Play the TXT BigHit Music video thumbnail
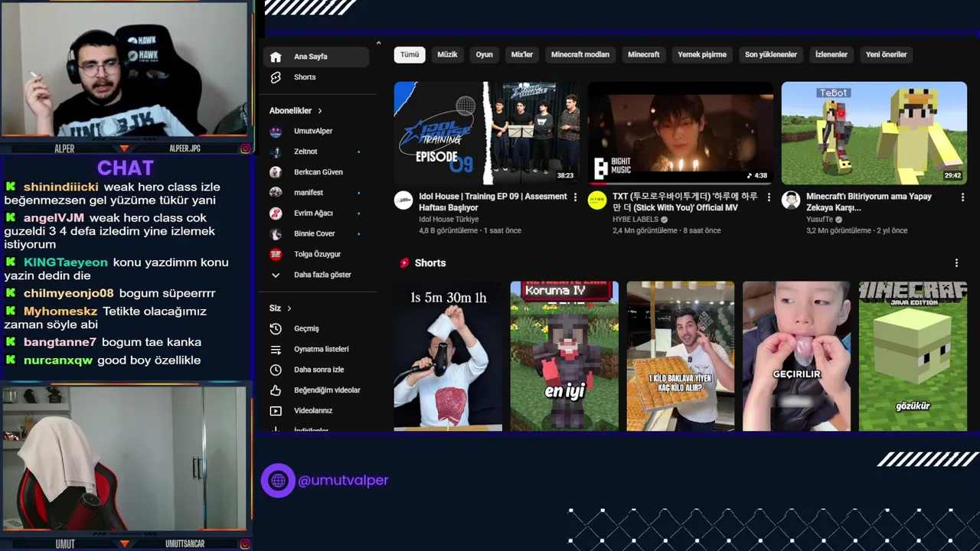980x551 pixels. [x=681, y=133]
